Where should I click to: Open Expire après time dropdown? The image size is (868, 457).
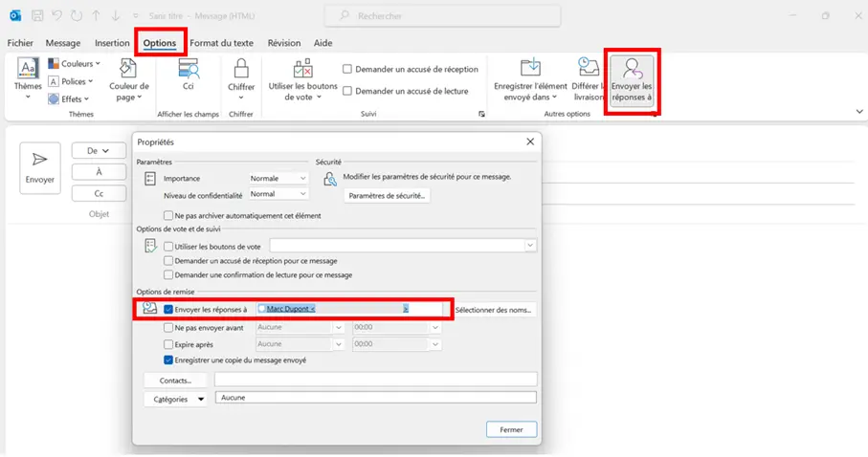435,344
